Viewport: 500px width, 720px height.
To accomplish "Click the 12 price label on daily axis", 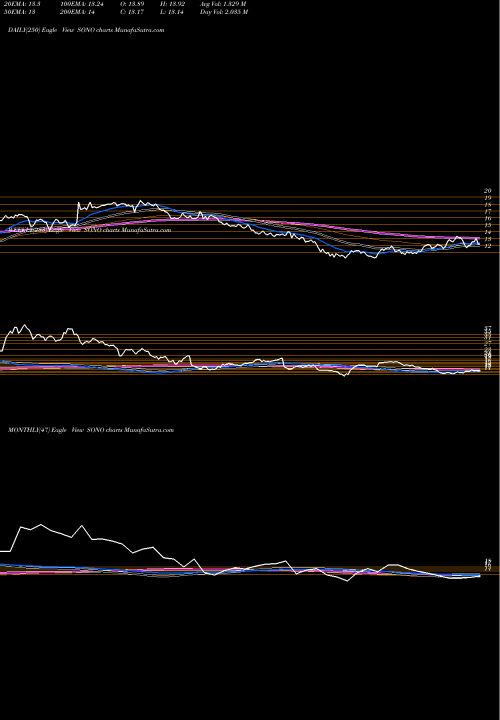I will [488, 246].
